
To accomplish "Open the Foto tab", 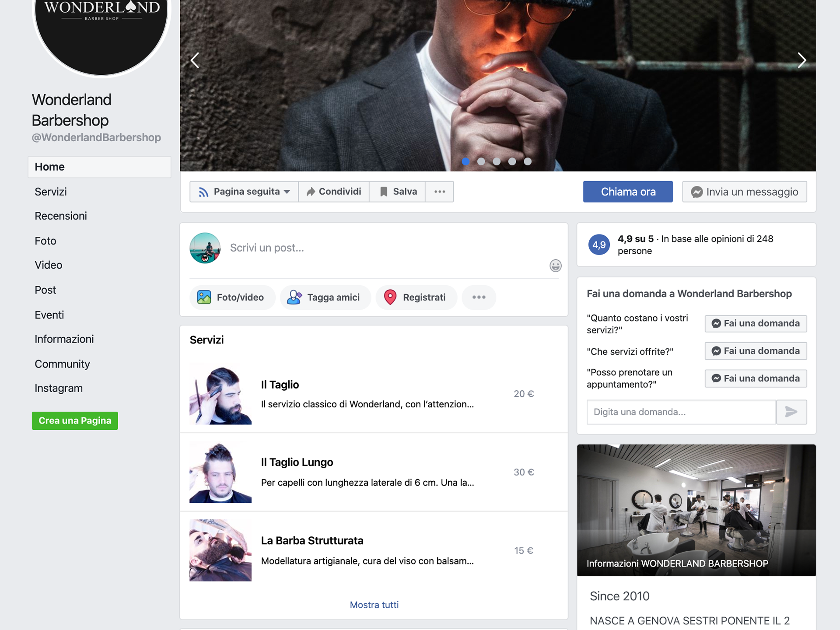I will click(x=45, y=241).
